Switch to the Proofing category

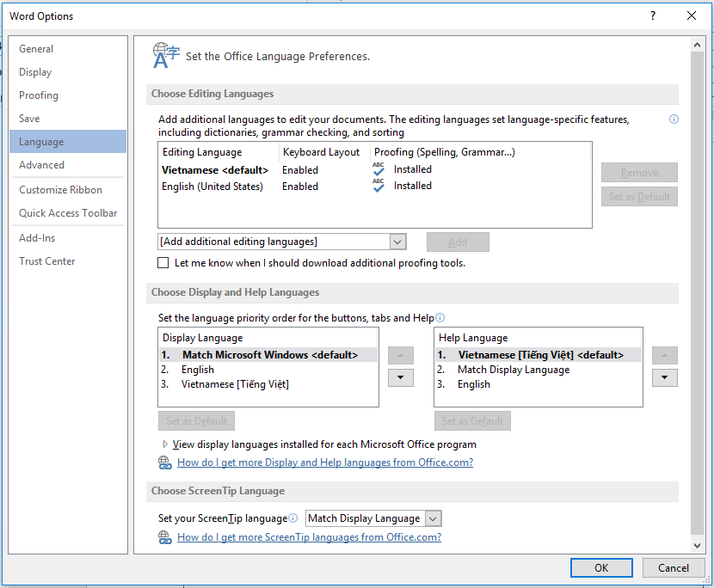click(39, 95)
